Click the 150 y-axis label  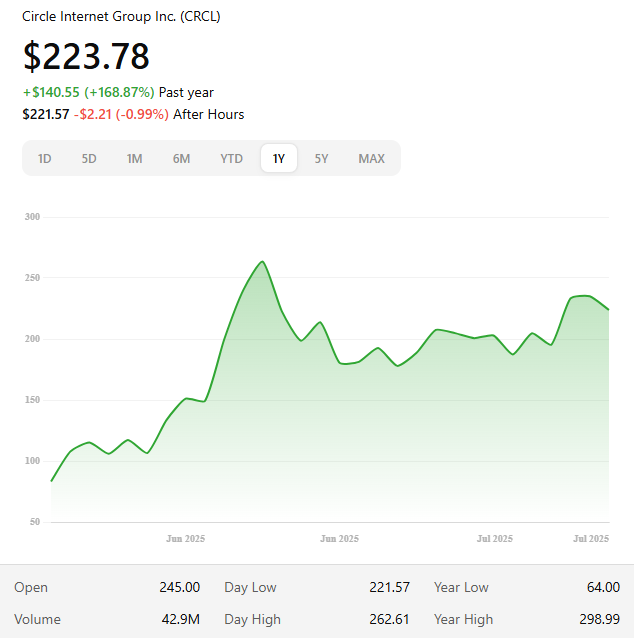[x=32, y=400]
